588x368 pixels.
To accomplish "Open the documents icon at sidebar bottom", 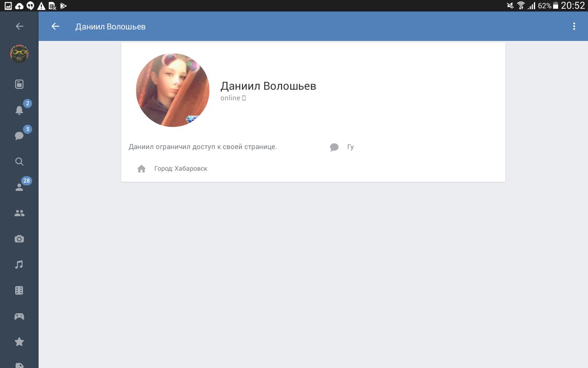I will pyautogui.click(x=19, y=365).
